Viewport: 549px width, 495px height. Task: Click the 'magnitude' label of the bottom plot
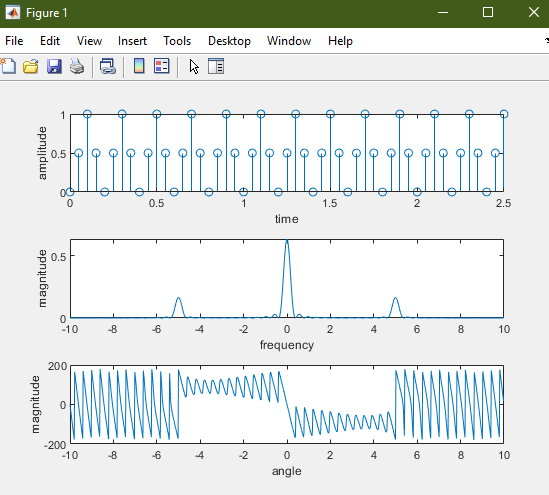coord(36,405)
